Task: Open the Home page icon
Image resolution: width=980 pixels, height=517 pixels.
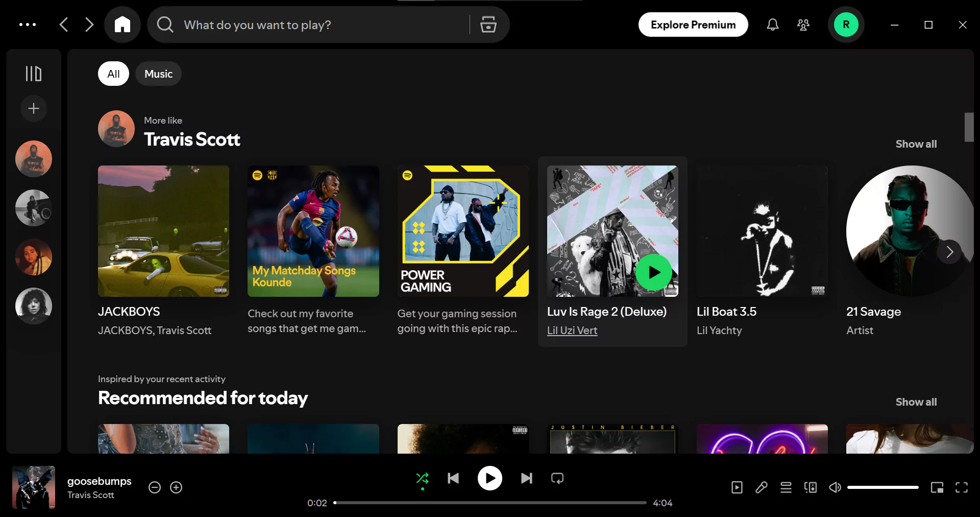Action: pyautogui.click(x=122, y=25)
